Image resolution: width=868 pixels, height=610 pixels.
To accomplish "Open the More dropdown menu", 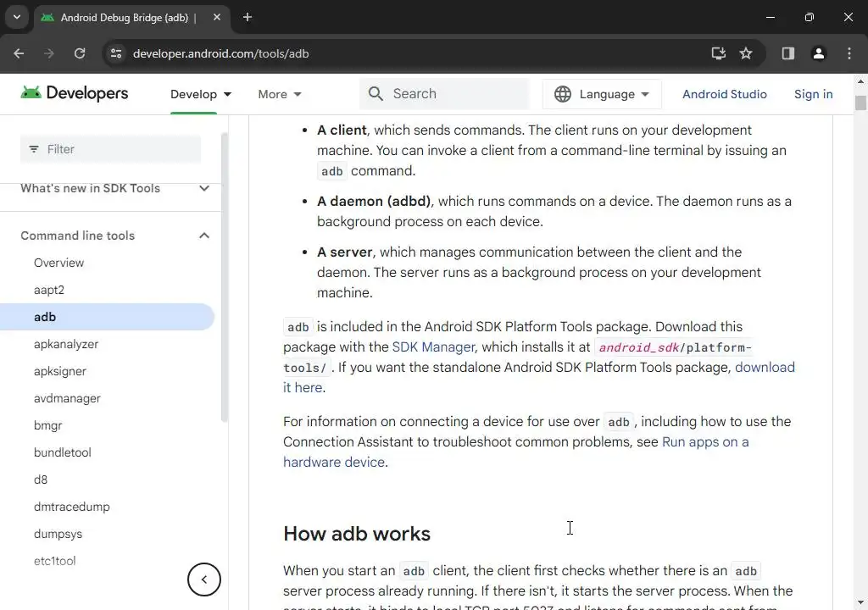I will click(x=280, y=94).
